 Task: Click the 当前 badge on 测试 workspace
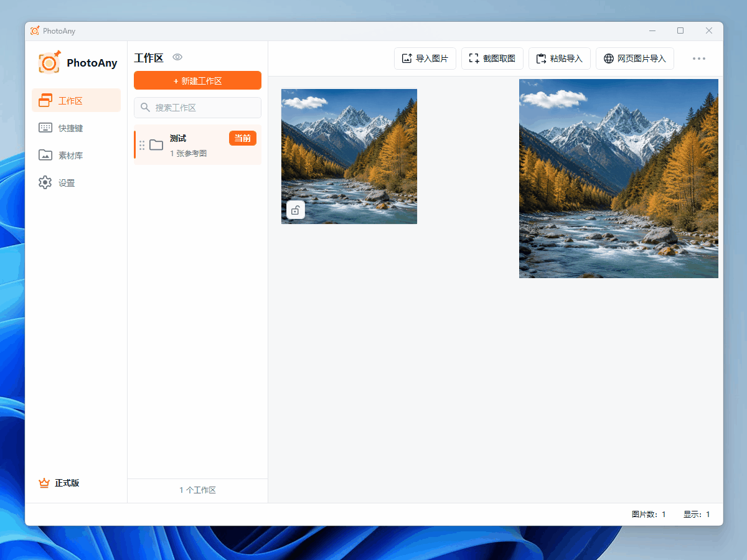[x=243, y=138]
